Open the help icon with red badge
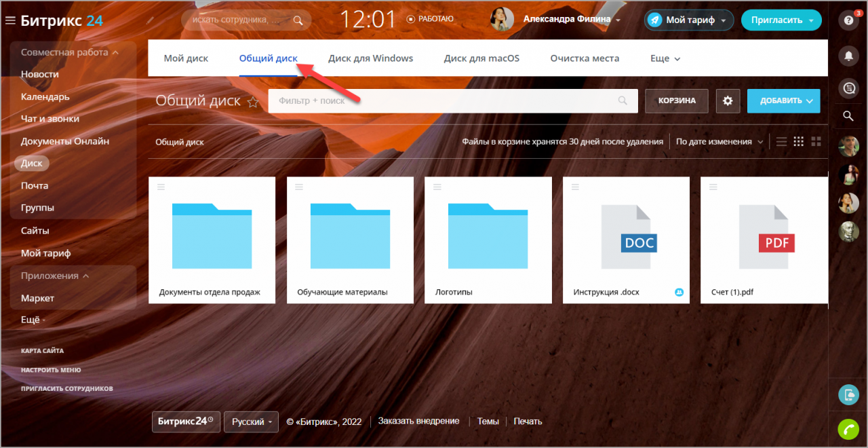Viewport: 868px width, 448px height. point(848,20)
